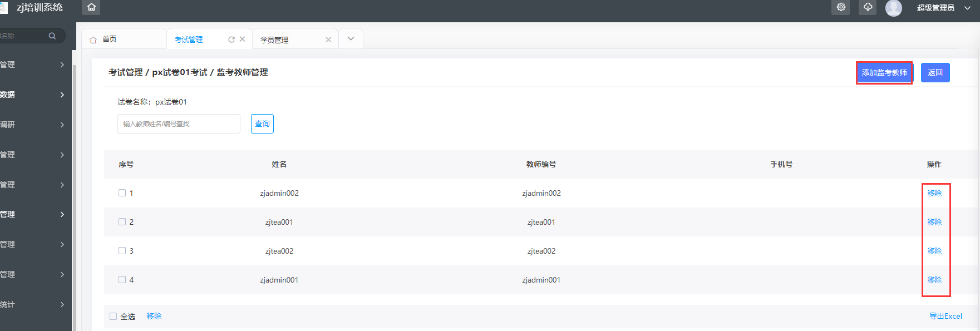
Task: Click the 操作 column header
Action: tap(934, 164)
